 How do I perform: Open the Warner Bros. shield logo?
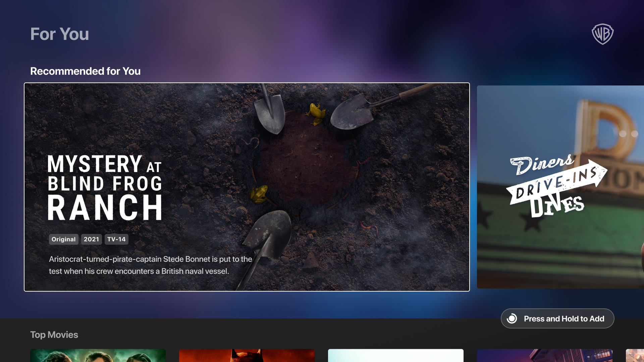(602, 34)
